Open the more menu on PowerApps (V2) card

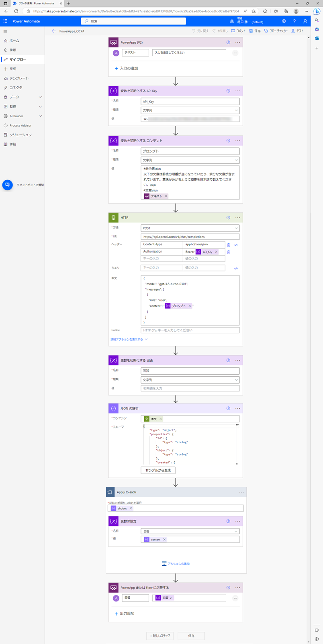pyautogui.click(x=238, y=43)
